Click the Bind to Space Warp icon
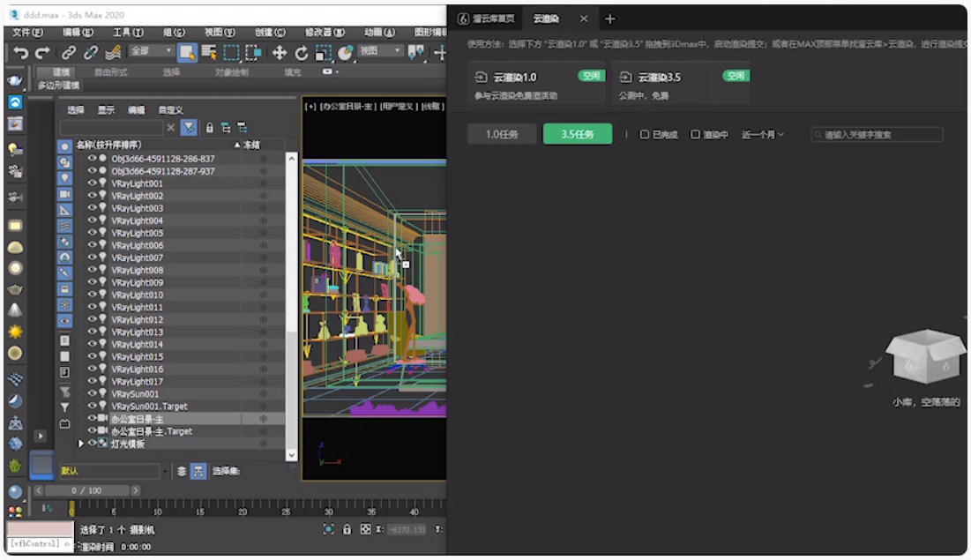 113,53
